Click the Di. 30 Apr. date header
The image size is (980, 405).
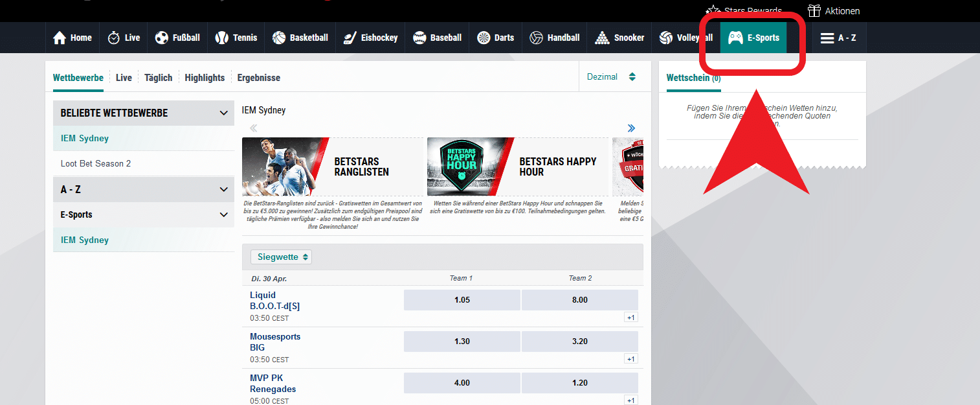point(269,278)
